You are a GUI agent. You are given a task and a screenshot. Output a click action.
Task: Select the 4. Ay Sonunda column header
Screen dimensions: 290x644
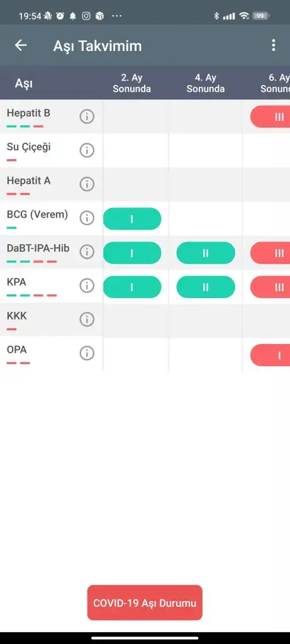coord(206,84)
